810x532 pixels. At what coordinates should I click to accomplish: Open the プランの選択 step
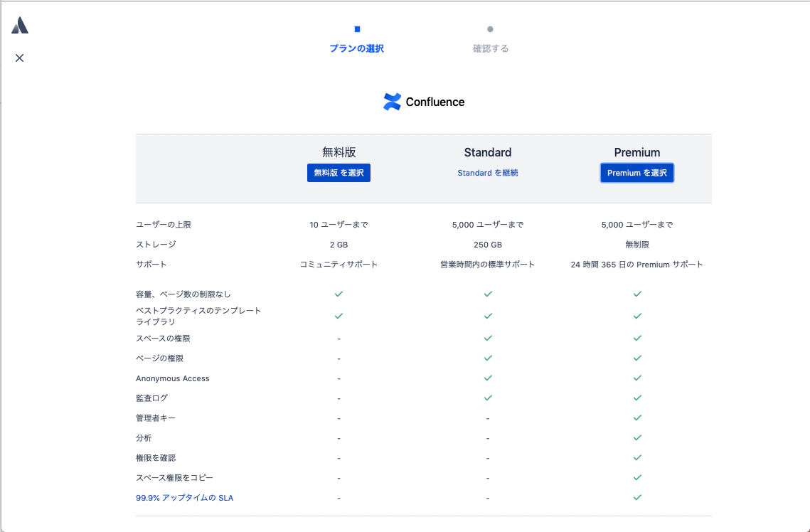(x=357, y=48)
